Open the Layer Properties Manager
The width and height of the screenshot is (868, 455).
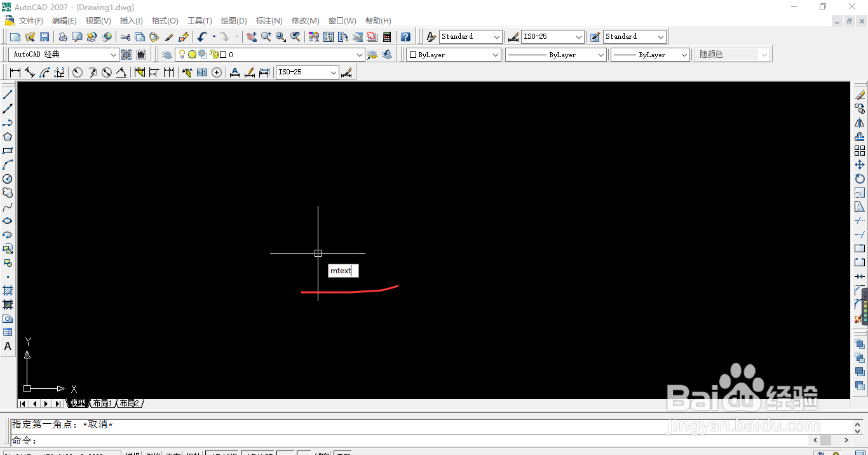167,55
